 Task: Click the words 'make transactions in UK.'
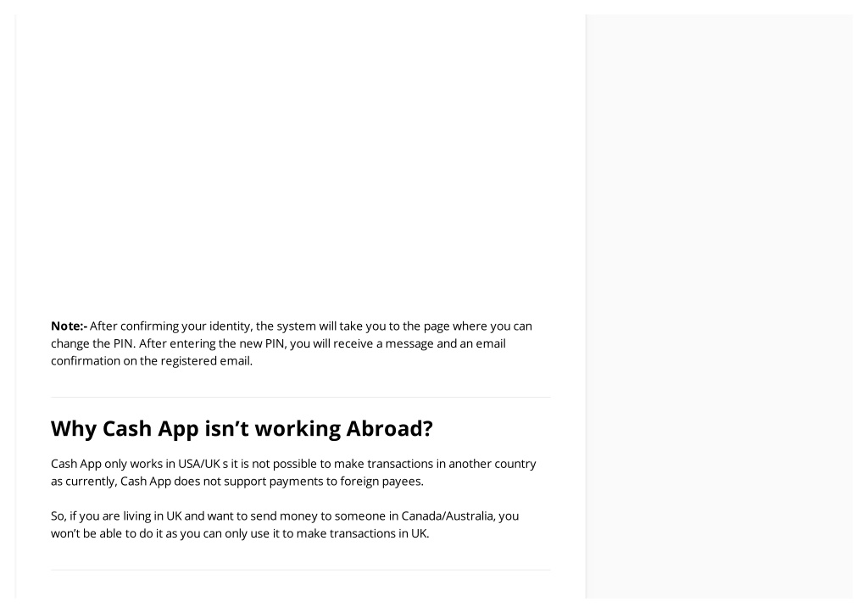coord(363,534)
